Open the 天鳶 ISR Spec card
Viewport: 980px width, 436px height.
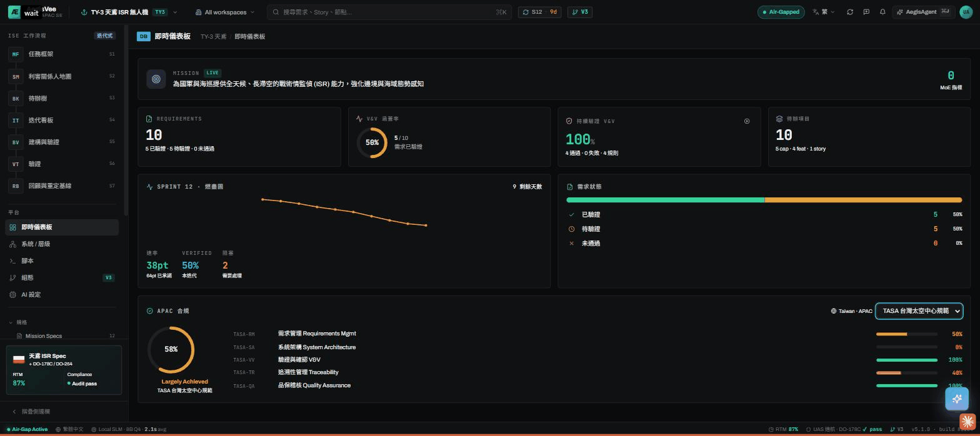[64, 370]
